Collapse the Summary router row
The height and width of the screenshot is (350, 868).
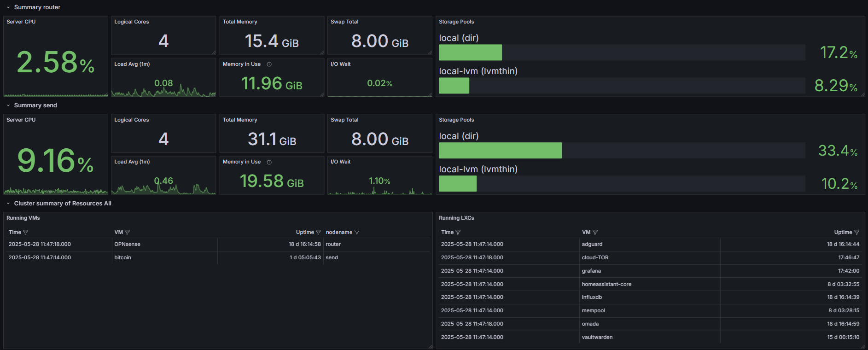[8, 7]
